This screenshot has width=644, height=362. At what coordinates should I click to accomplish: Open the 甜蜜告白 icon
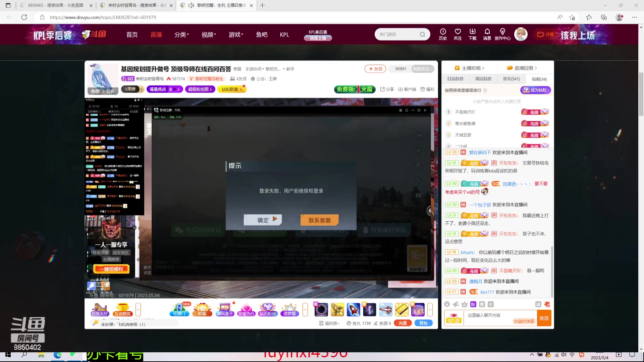pos(246,309)
